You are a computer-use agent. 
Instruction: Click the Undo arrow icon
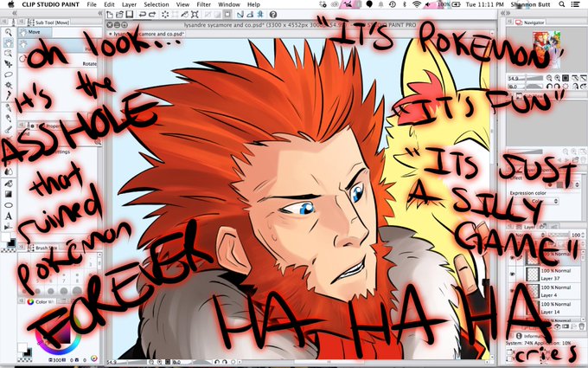click(142, 15)
